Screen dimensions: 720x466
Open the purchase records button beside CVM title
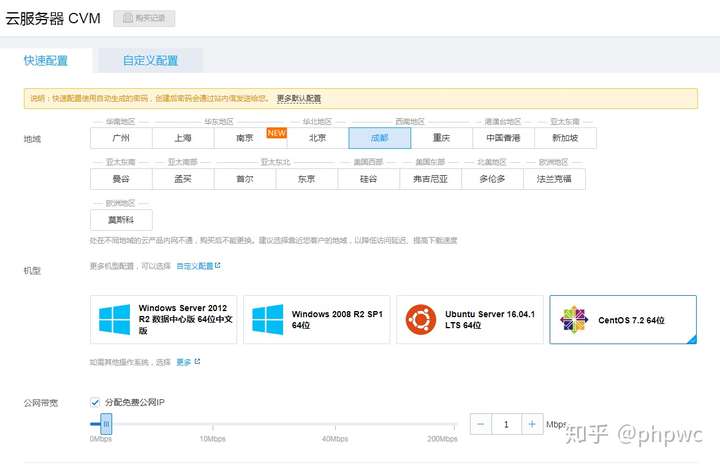point(144,18)
